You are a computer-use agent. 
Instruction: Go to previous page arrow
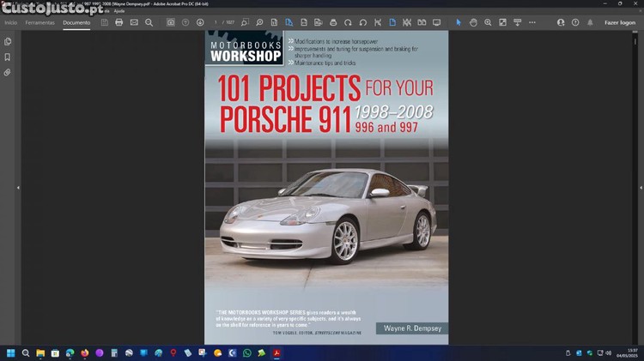[185, 22]
